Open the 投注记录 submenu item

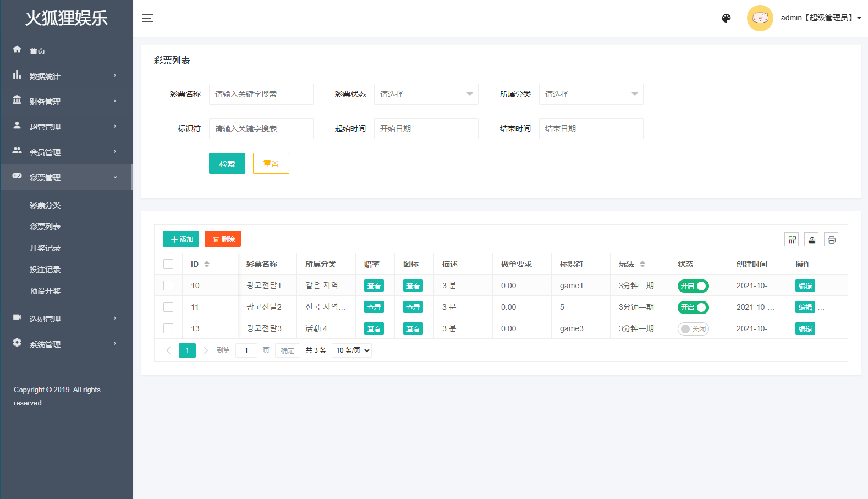point(45,270)
